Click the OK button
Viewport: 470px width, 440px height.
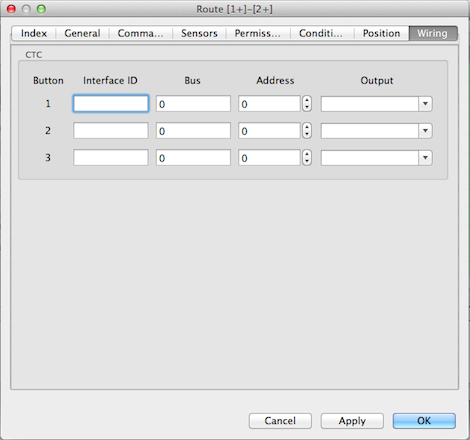(424, 421)
